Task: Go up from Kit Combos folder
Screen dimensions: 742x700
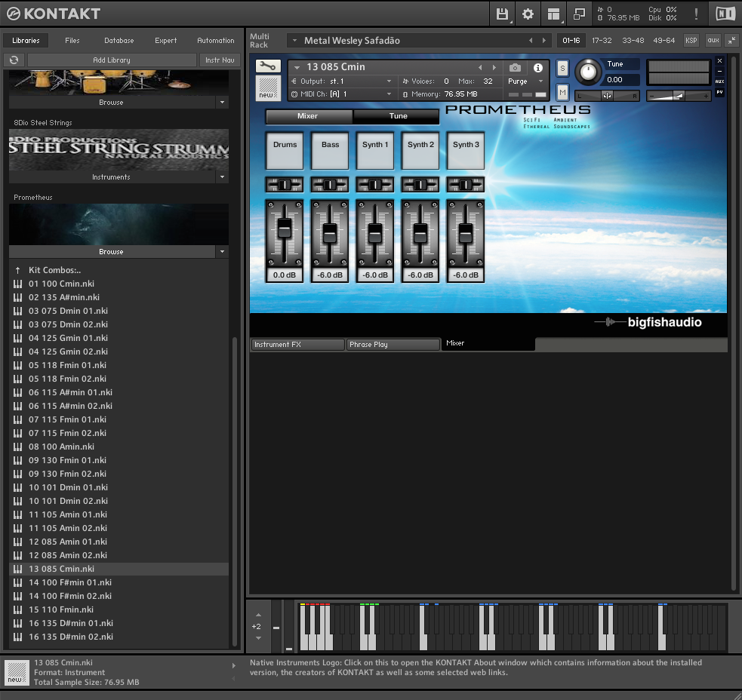Action: coord(18,270)
